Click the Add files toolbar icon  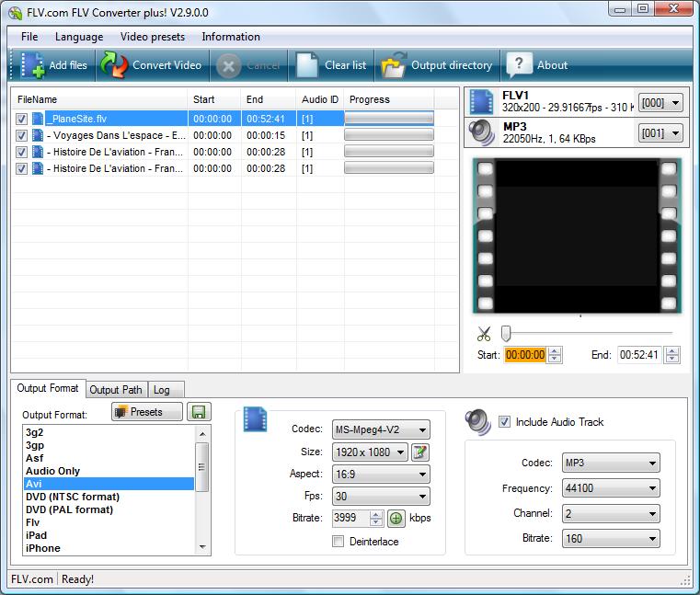click(32, 65)
